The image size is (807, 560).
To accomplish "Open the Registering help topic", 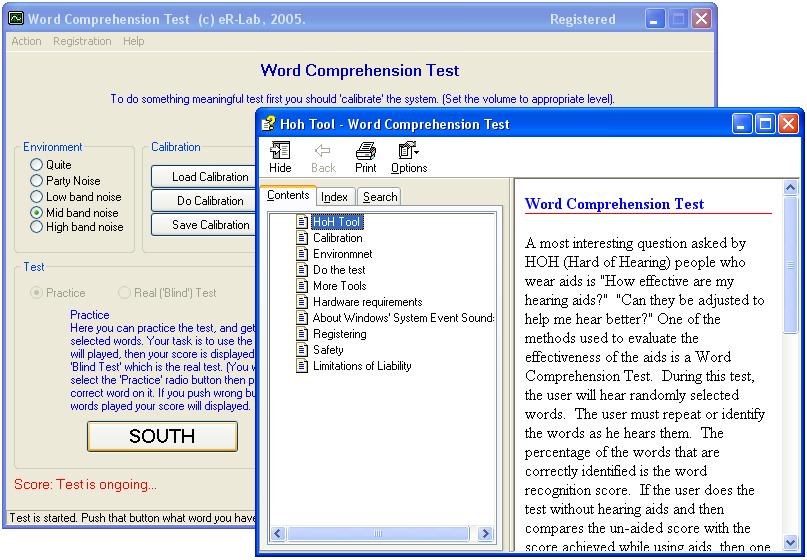I will tap(340, 334).
